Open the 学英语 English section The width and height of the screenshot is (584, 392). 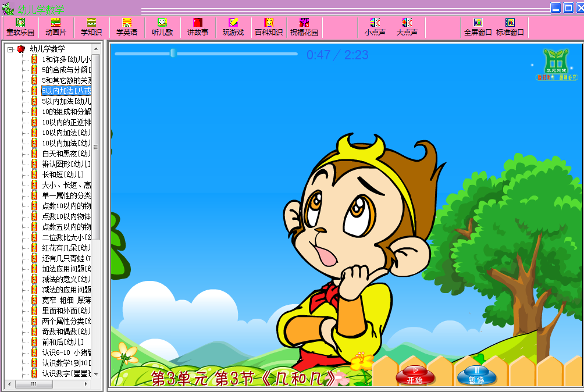coord(127,27)
